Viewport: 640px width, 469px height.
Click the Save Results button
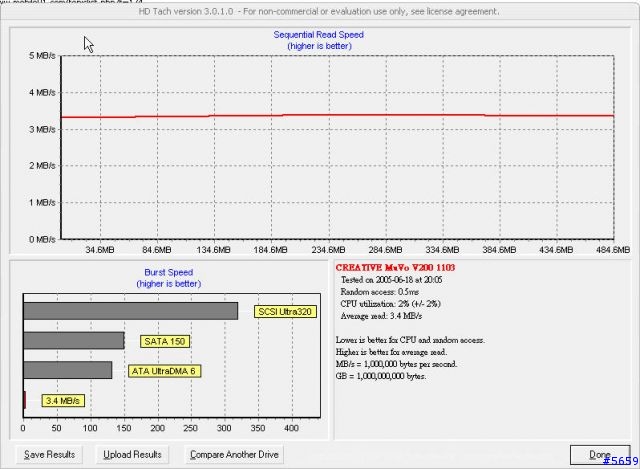pyautogui.click(x=49, y=454)
